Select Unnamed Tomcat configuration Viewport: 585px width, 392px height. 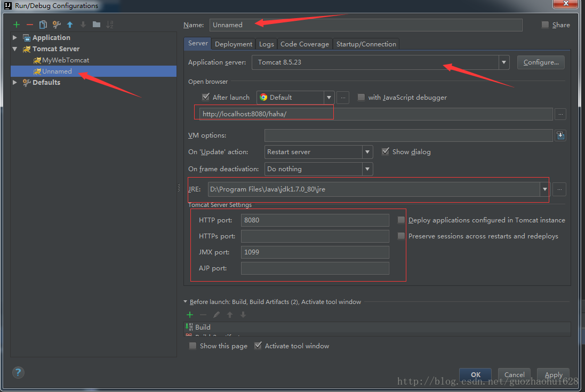pos(94,71)
